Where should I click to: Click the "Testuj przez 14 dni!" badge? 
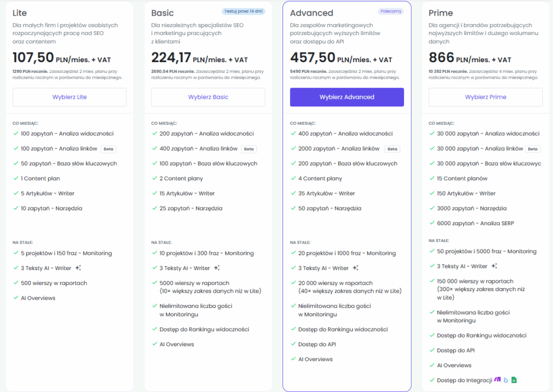tap(243, 11)
